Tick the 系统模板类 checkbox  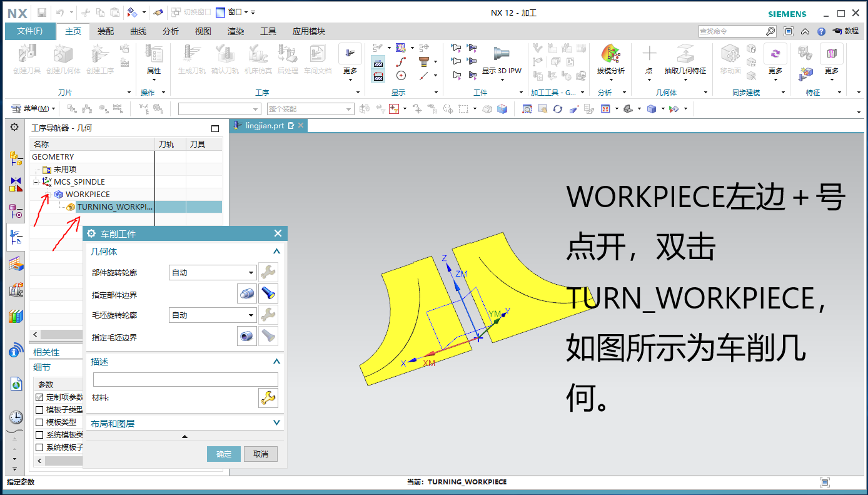point(39,435)
